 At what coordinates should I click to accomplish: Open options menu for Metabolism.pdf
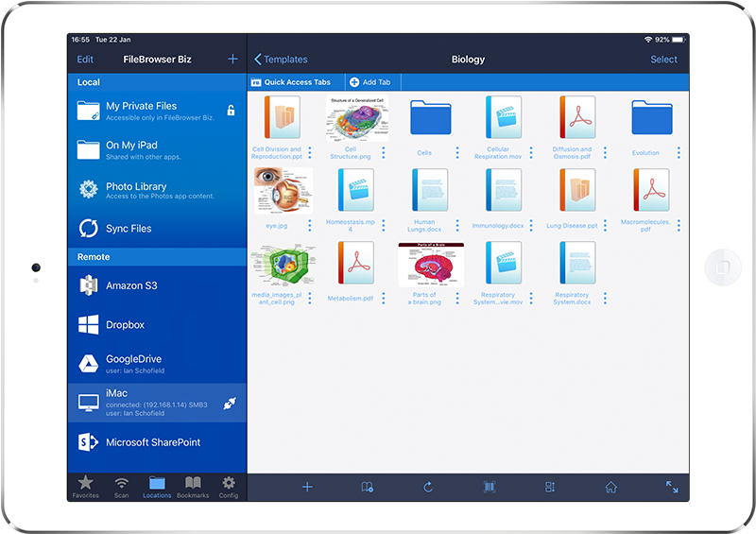[384, 298]
